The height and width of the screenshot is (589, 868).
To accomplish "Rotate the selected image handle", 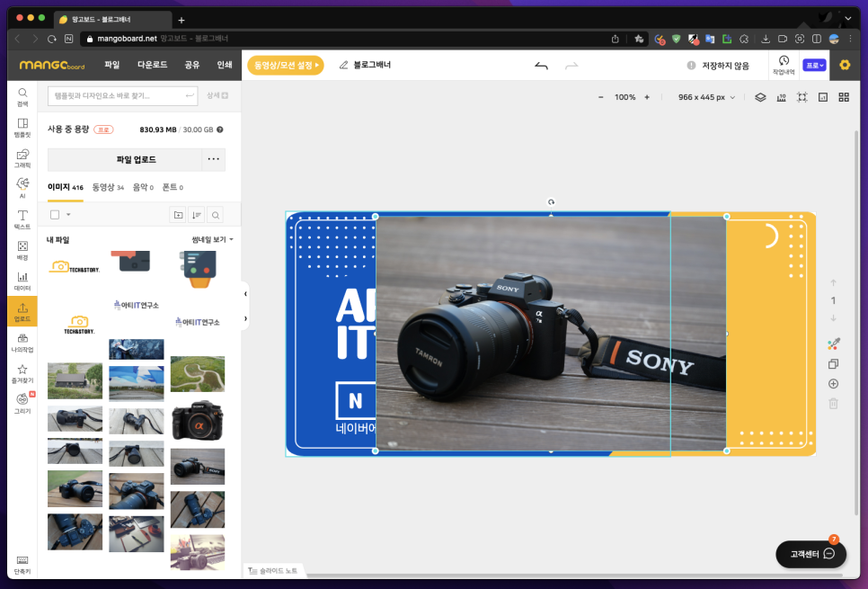I will [551, 202].
